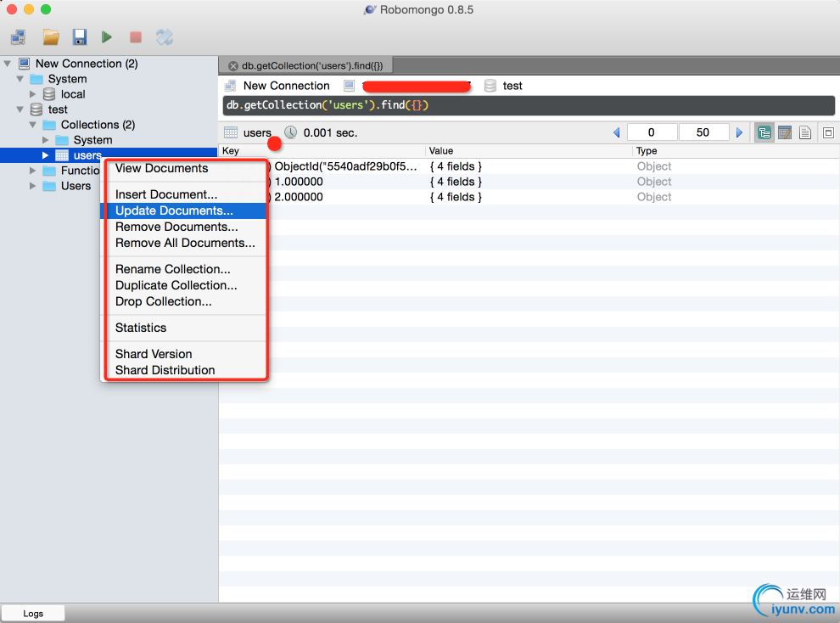Expand the users collection arrow
Image resolution: width=840 pixels, height=623 pixels.
click(46, 155)
